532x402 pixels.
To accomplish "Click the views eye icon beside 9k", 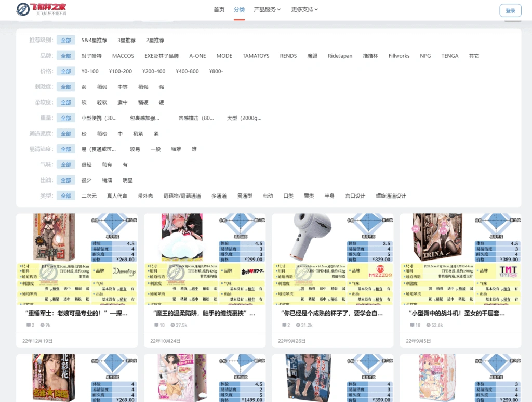I will tap(43, 325).
